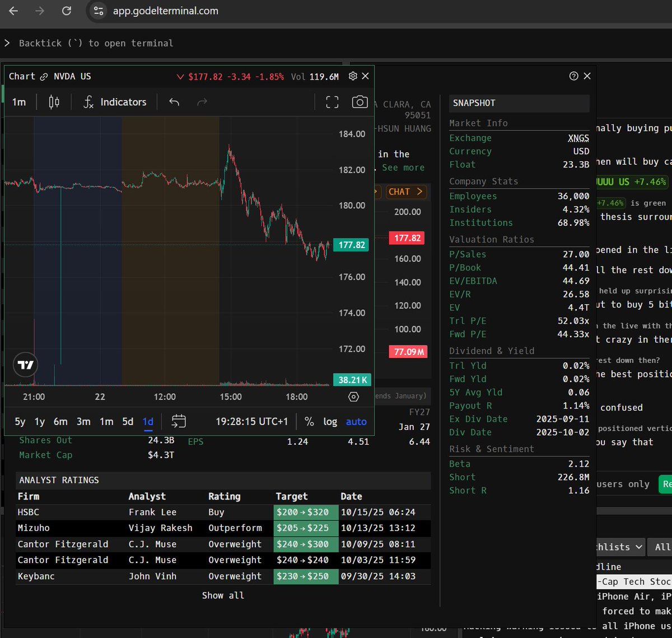
Task: Open go-to-date calendar icon
Action: (179, 421)
